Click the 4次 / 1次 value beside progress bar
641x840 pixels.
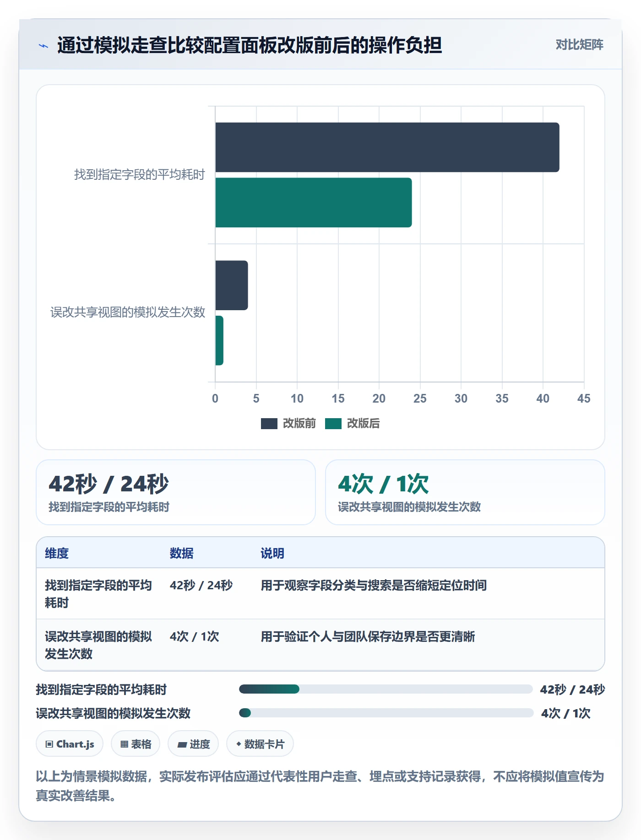566,713
